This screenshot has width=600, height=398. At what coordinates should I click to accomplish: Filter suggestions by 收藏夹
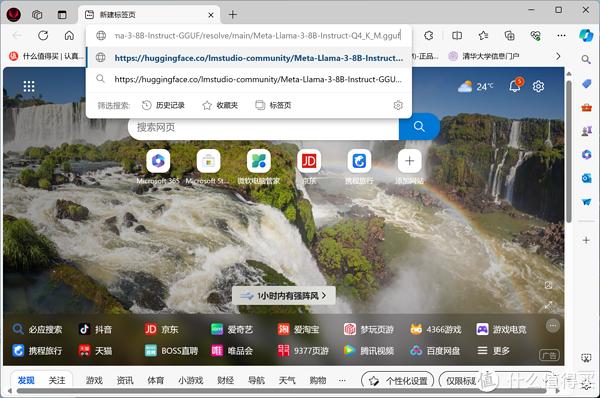pos(220,105)
